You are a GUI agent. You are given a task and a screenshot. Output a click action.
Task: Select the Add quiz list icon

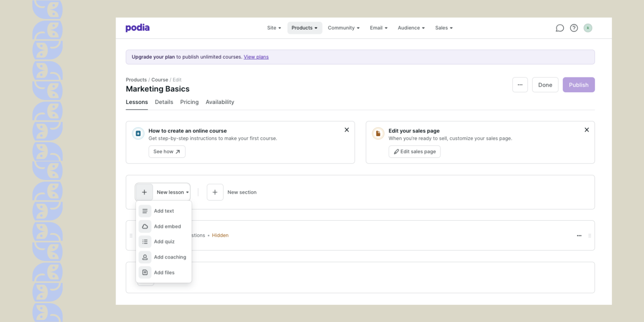145,242
